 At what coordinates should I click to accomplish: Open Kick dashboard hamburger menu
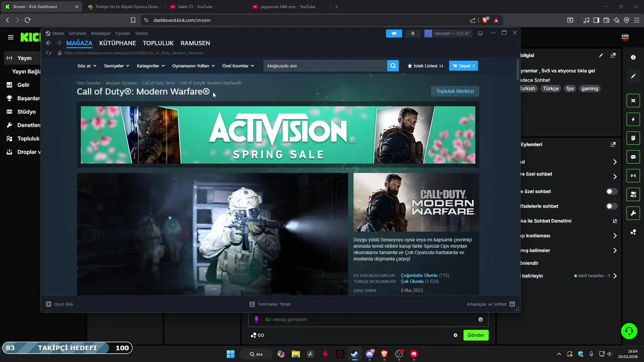click(x=11, y=37)
